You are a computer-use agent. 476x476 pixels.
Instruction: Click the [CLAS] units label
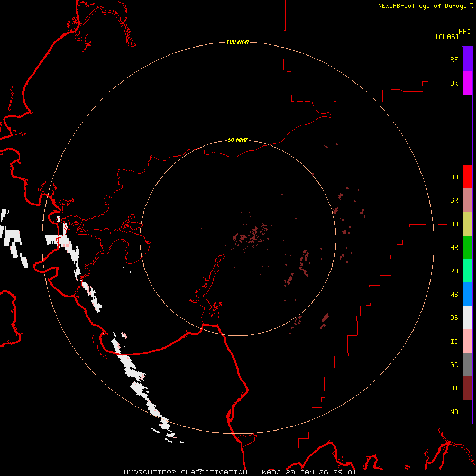(446, 36)
